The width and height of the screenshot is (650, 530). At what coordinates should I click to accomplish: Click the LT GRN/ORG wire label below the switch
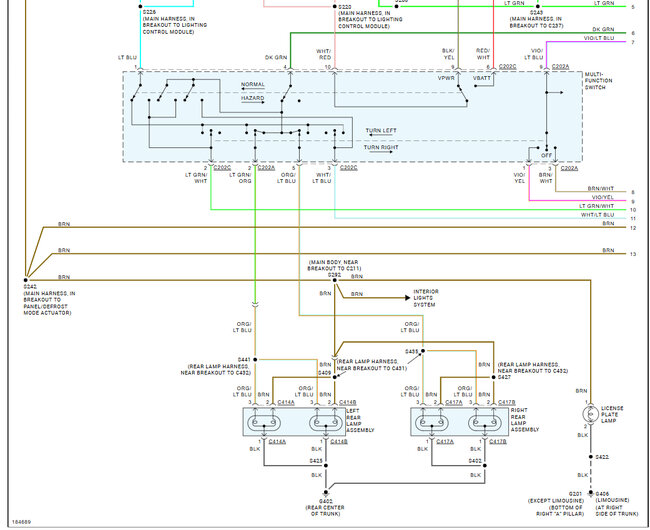(x=240, y=178)
